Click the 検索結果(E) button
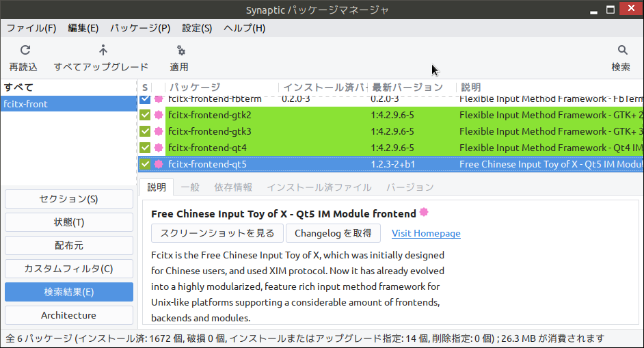Screen dimensions: 644x348 pyautogui.click(x=69, y=292)
